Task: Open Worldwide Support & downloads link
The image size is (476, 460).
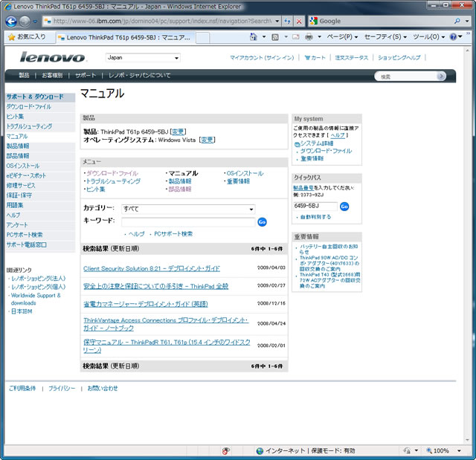Action: pos(36,299)
